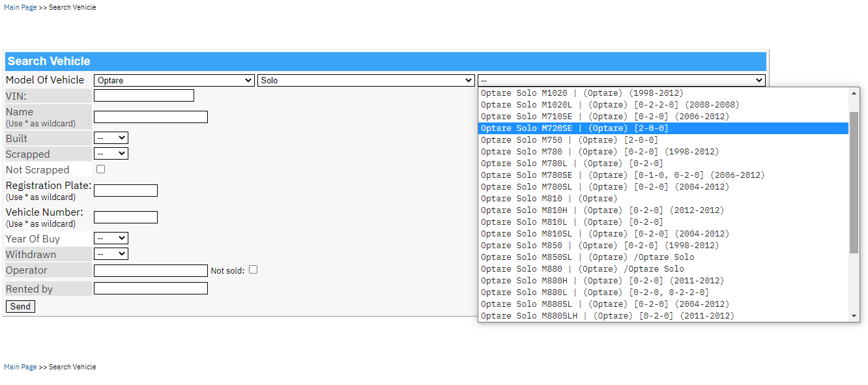This screenshot has height=385, width=868.
Task: Select Optare Solo M710SE option
Action: (663, 117)
